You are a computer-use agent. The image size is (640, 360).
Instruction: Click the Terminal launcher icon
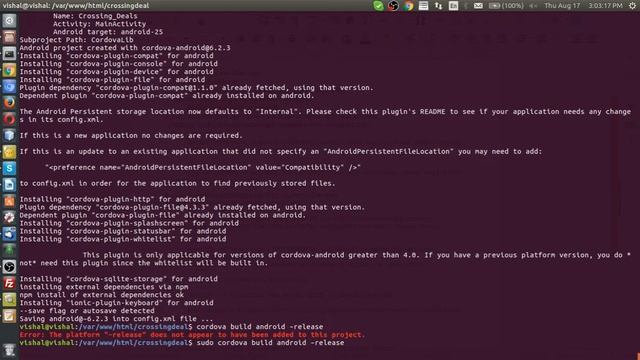click(9, 53)
